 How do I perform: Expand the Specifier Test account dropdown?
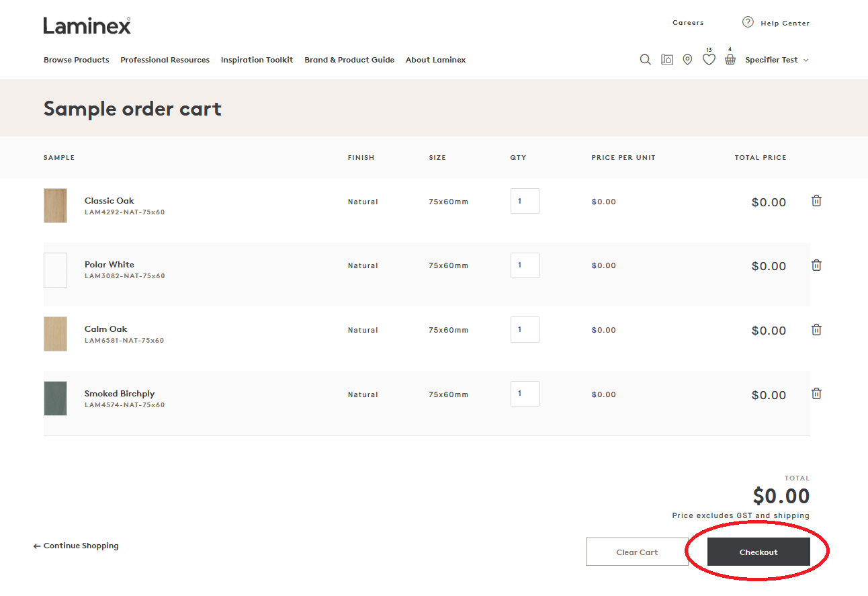pos(777,59)
